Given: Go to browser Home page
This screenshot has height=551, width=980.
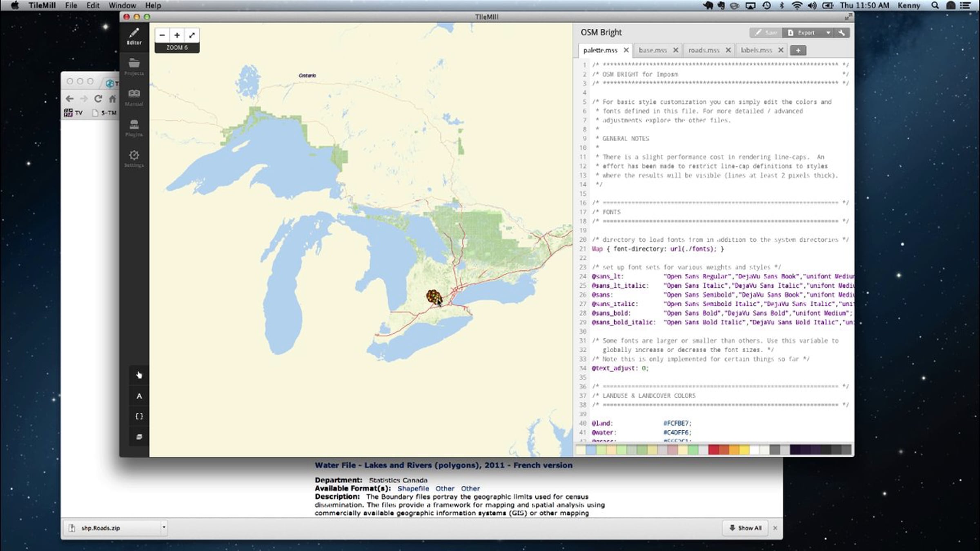Looking at the screenshot, I should tap(112, 99).
